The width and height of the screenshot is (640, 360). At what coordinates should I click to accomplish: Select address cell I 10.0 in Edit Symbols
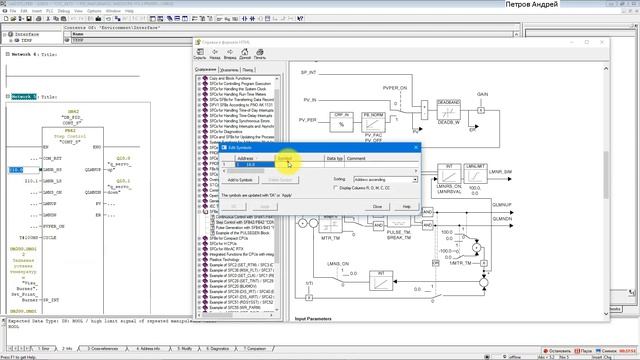click(x=255, y=164)
